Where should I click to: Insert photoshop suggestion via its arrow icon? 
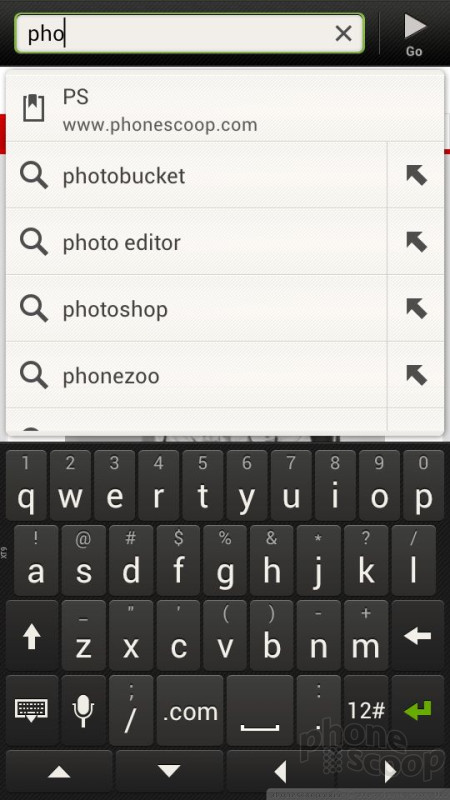(x=416, y=308)
